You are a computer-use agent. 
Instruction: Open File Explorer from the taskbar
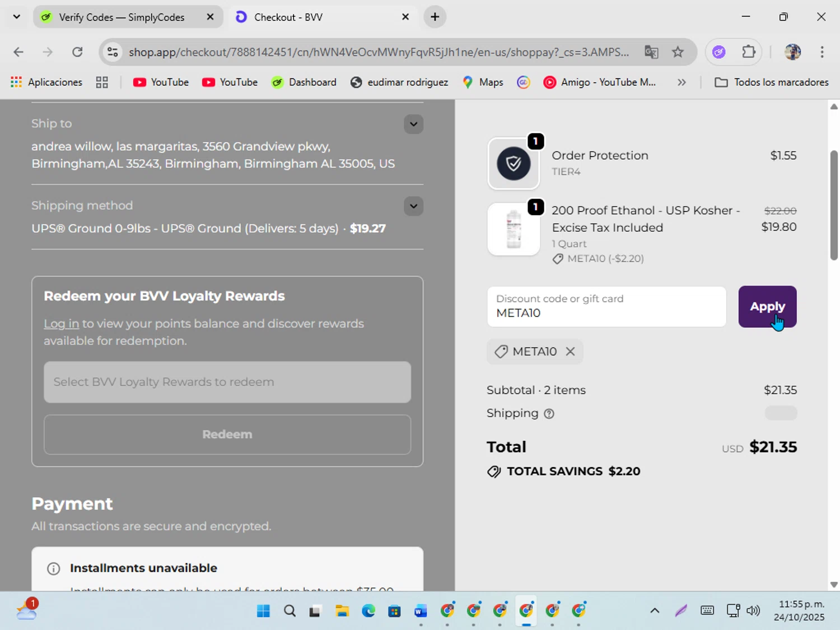click(x=342, y=611)
